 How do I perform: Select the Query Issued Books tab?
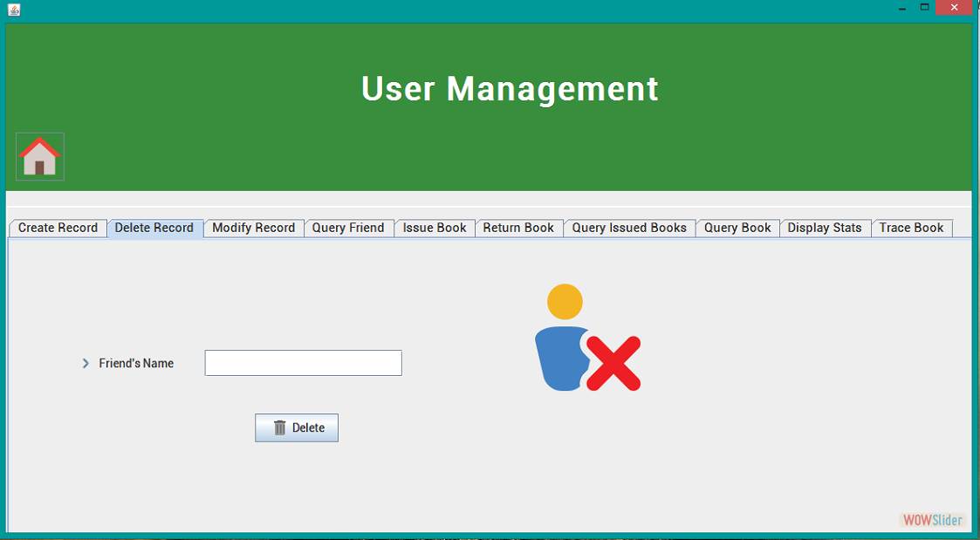click(x=629, y=228)
